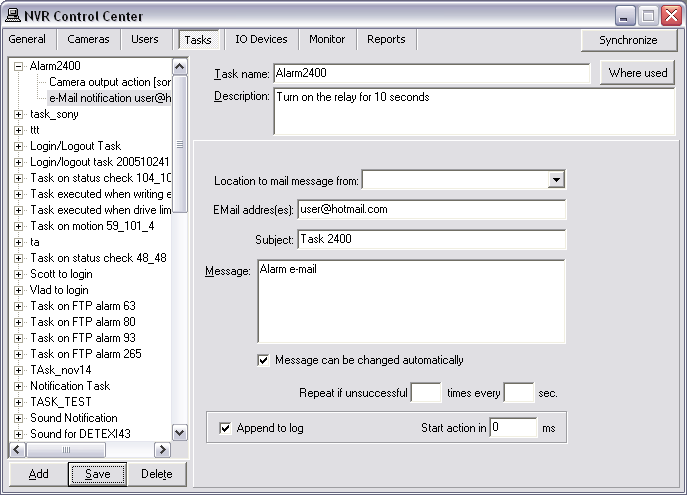Click the Where used button

click(637, 73)
